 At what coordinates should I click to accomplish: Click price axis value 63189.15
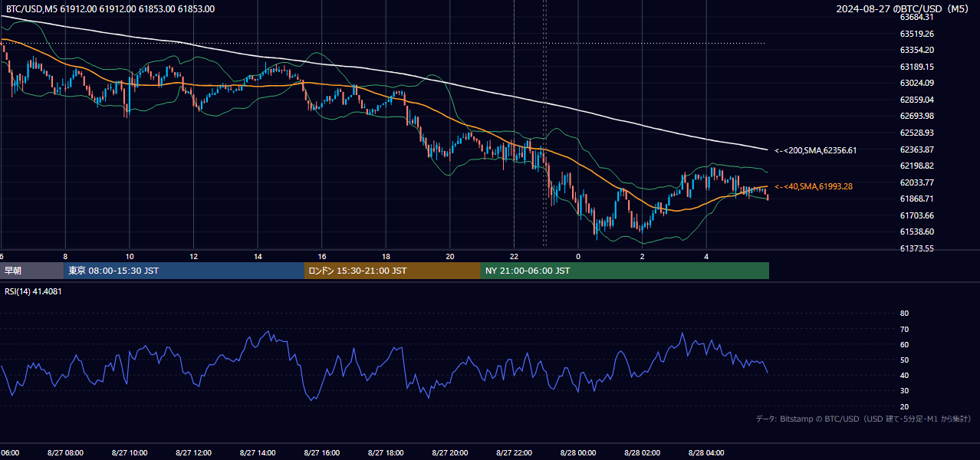916,67
